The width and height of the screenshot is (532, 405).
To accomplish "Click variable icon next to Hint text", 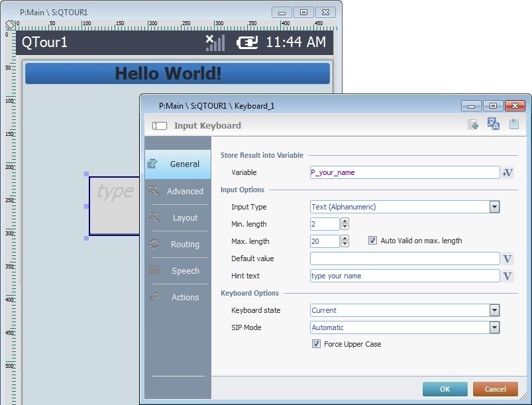I will click(x=508, y=276).
